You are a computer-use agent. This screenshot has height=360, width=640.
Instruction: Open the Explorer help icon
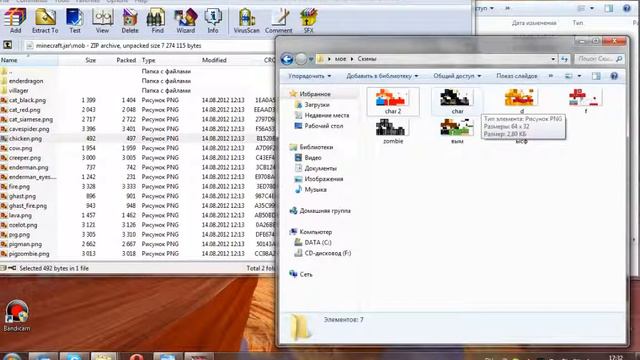pos(614,76)
